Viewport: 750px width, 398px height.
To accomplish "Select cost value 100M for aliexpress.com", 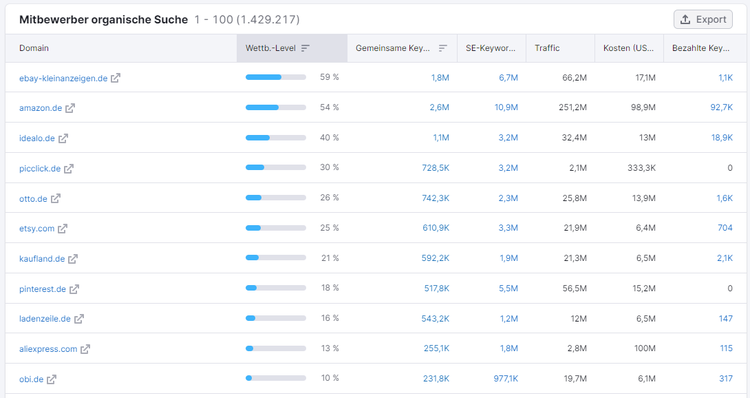I will point(645,349).
